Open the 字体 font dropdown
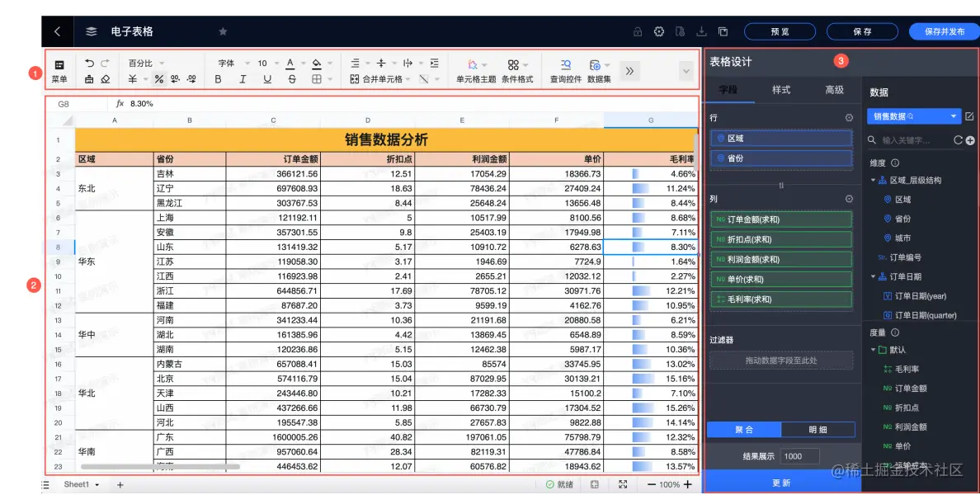Image resolution: width=980 pixels, height=495 pixels. pos(233,64)
